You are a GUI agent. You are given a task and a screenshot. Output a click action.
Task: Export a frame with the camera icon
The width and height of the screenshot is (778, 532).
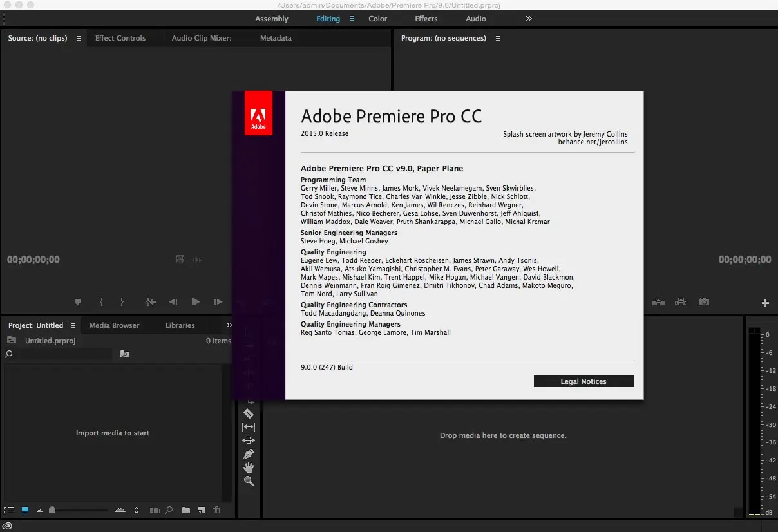pos(704,301)
